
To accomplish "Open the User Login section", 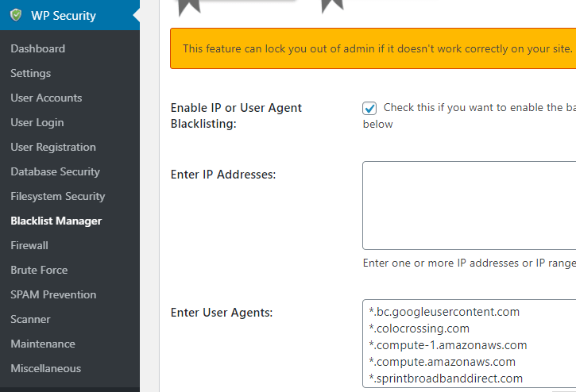I will (x=37, y=122).
